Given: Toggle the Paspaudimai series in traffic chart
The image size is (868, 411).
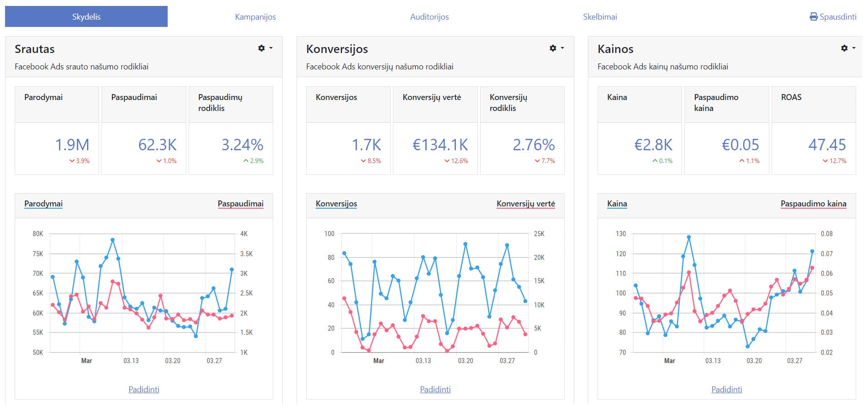Looking at the screenshot, I should 241,204.
